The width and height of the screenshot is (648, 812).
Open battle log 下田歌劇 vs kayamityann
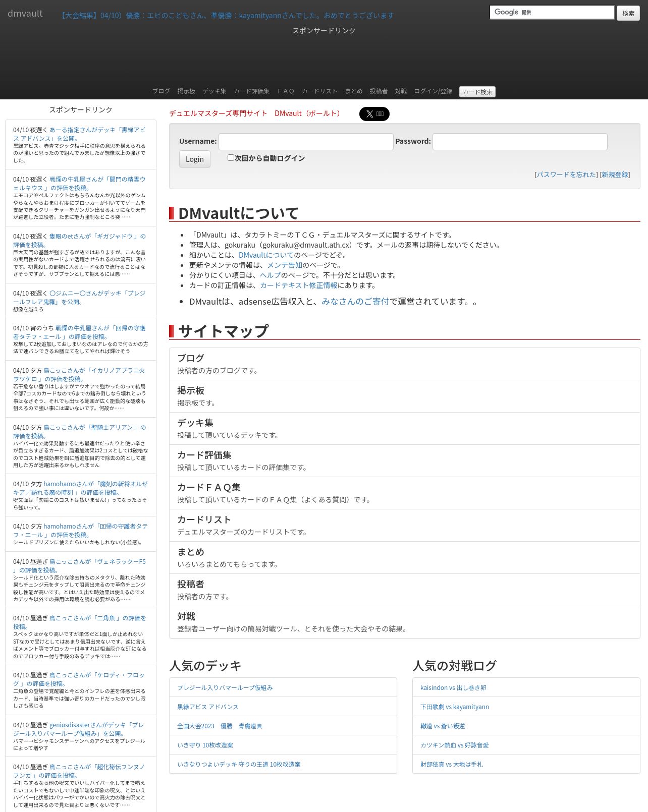click(455, 707)
